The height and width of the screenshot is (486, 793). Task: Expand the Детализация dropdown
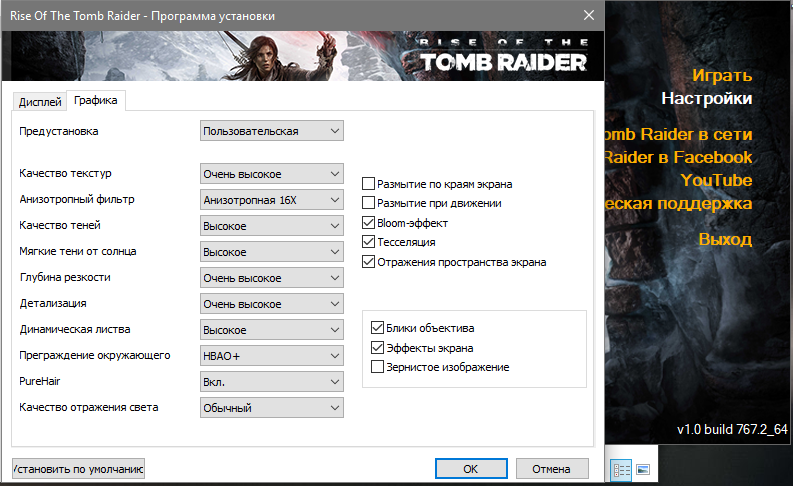pos(272,304)
